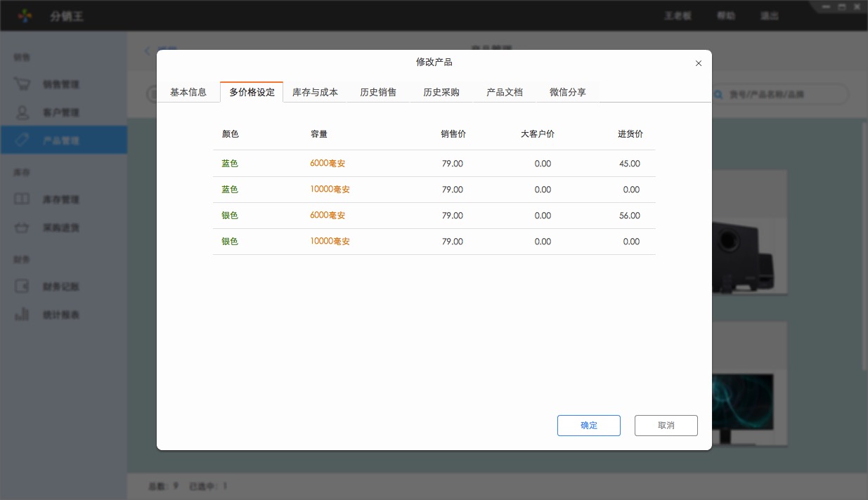The height and width of the screenshot is (500, 868).
Task: Select the 历史销售 tab
Action: (378, 92)
